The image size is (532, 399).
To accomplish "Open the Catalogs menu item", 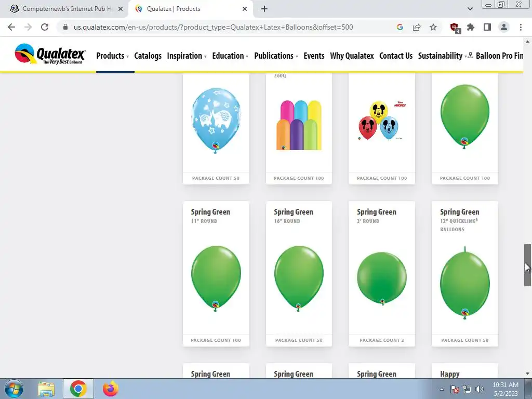I will (x=148, y=56).
